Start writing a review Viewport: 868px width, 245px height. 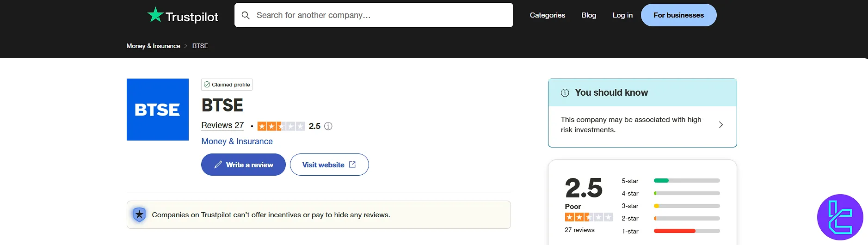[243, 165]
